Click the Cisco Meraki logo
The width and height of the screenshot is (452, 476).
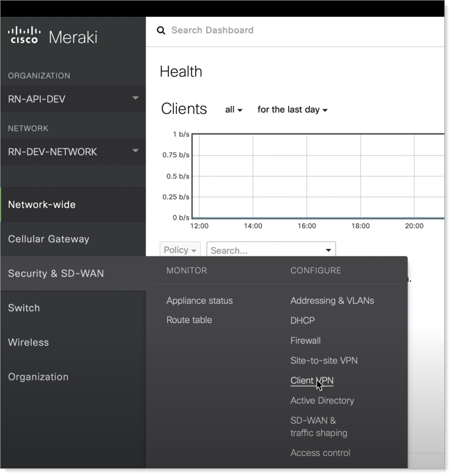(x=53, y=36)
